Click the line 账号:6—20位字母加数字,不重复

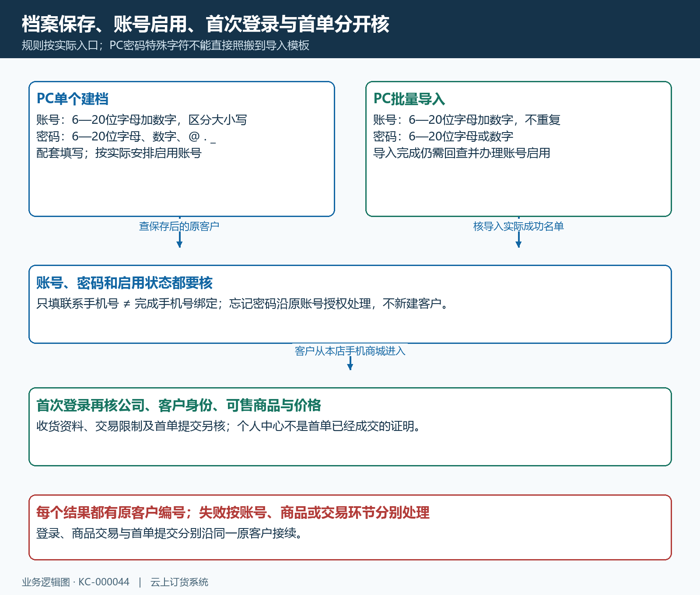[467, 120]
